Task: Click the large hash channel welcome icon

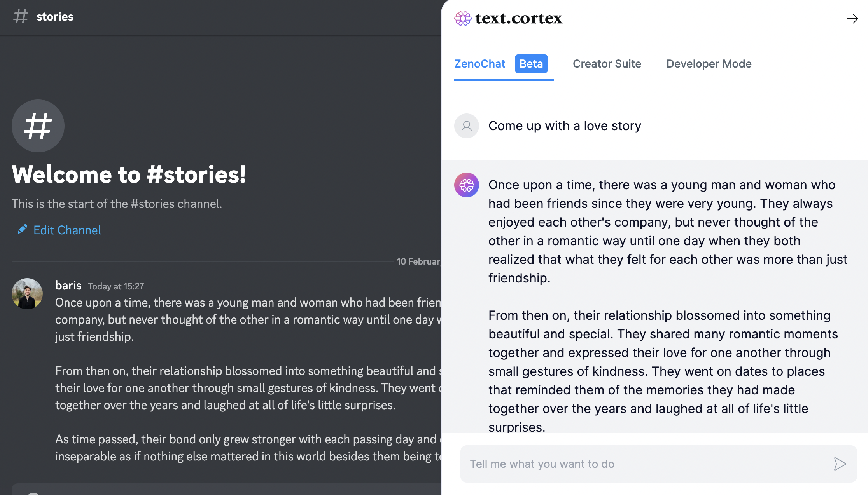Action: [38, 126]
